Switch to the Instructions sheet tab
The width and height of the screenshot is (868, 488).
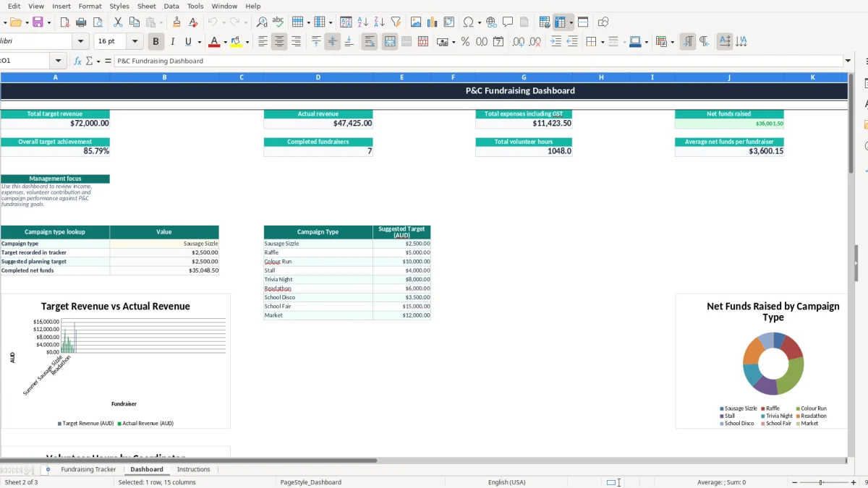coord(193,469)
